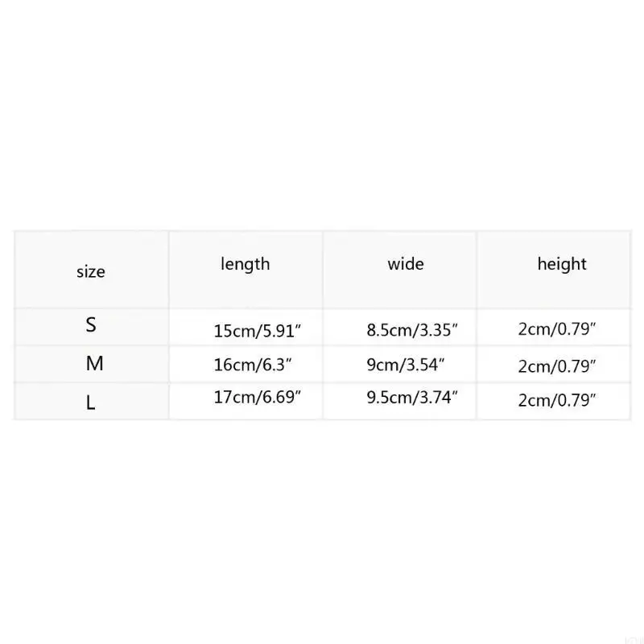Click length value 15cm/5.91″ for size S

(x=258, y=329)
